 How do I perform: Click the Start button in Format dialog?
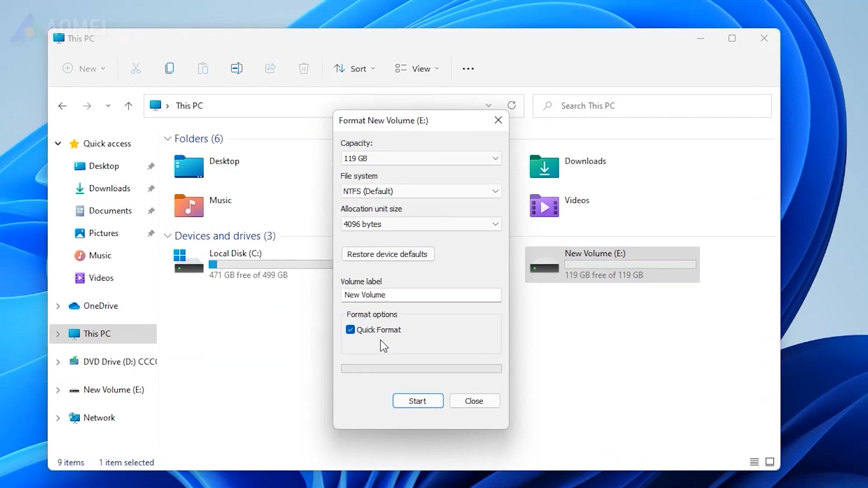(x=418, y=401)
